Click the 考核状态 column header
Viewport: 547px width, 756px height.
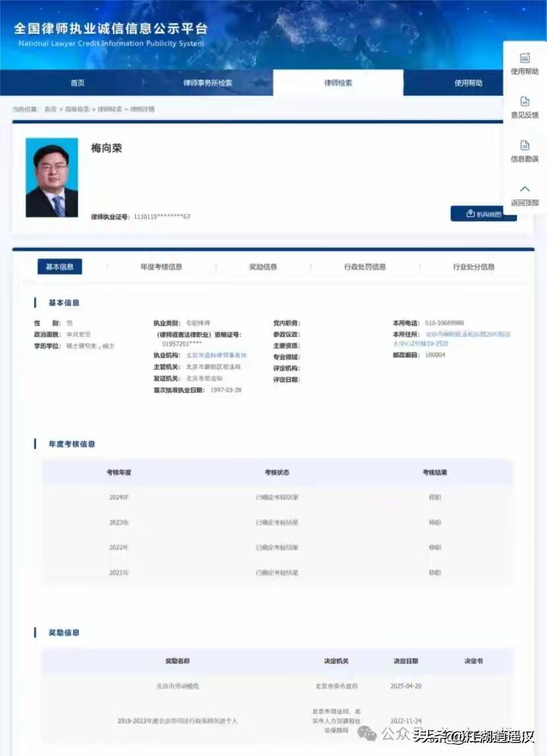click(x=277, y=472)
